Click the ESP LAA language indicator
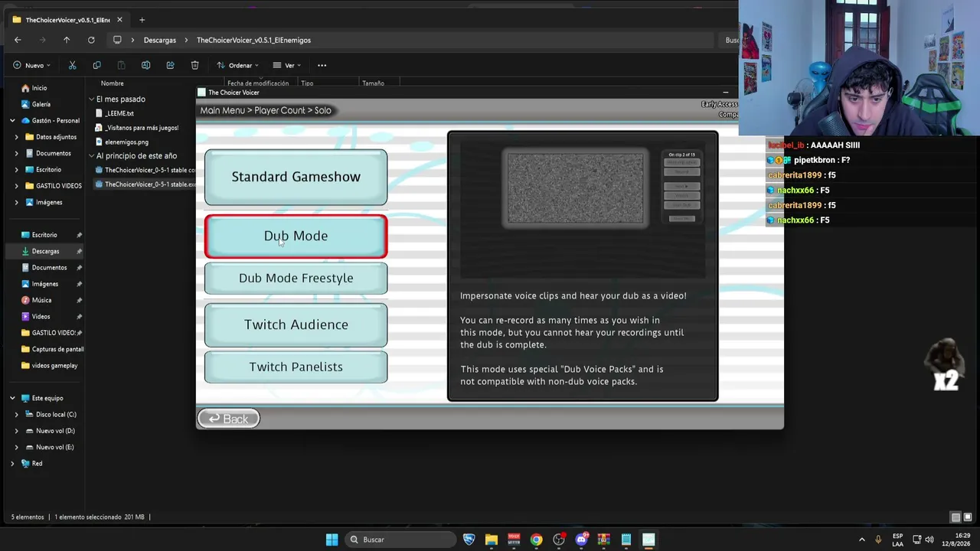The width and height of the screenshot is (980, 551). 897,540
